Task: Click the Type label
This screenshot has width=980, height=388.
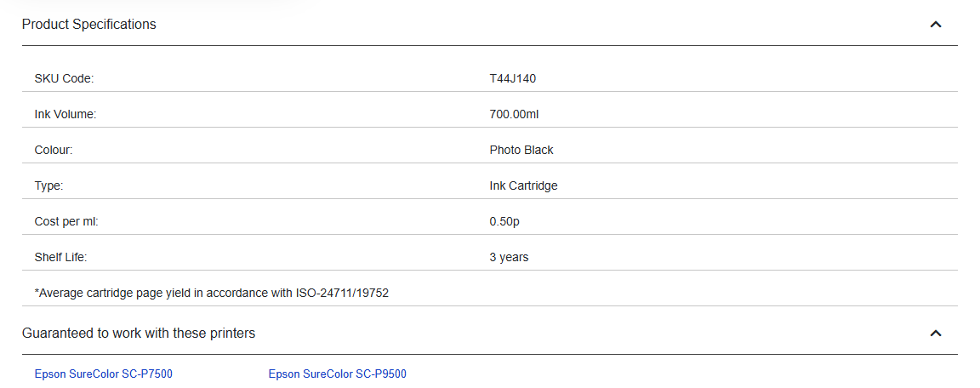Action: coord(49,186)
